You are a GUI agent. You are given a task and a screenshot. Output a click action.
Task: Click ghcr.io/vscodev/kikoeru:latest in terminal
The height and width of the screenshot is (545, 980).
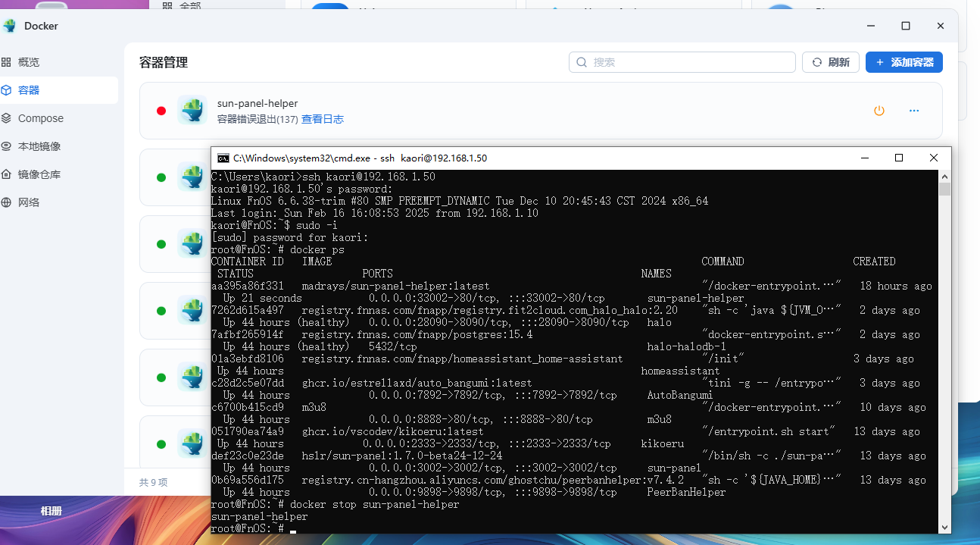(392, 431)
